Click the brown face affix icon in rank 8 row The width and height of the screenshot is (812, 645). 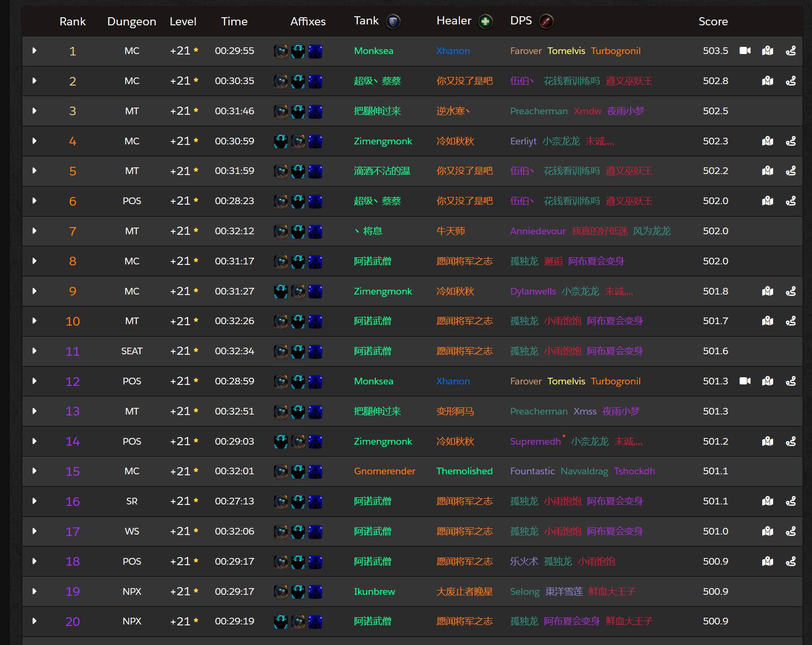(x=281, y=262)
